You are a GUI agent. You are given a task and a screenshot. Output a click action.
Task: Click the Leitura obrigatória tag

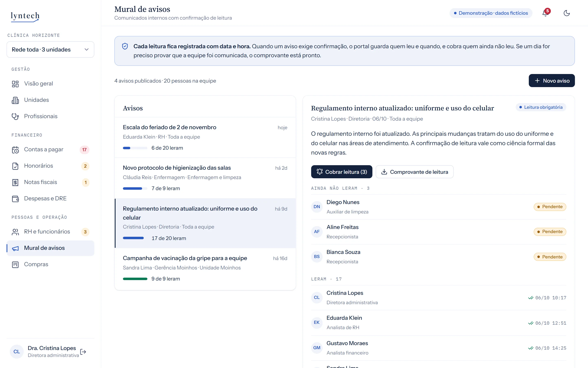pos(541,107)
